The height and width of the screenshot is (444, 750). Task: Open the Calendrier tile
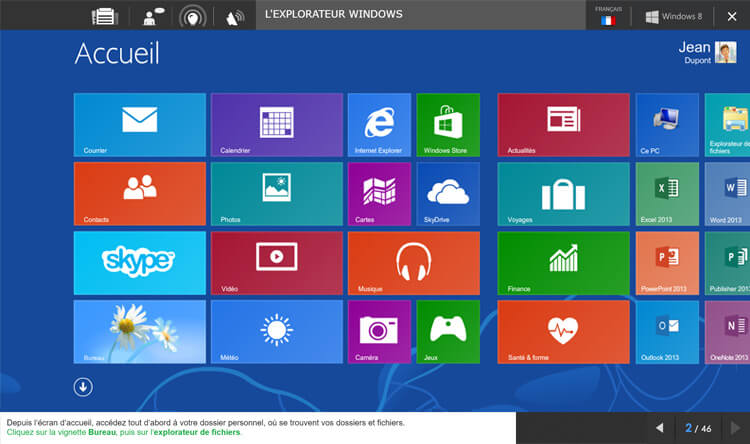pos(277,125)
